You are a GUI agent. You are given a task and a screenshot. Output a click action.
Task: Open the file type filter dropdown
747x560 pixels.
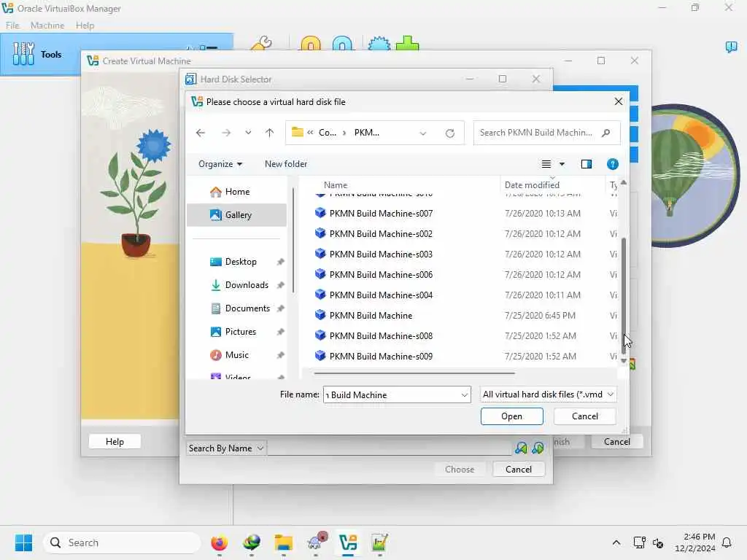(549, 394)
